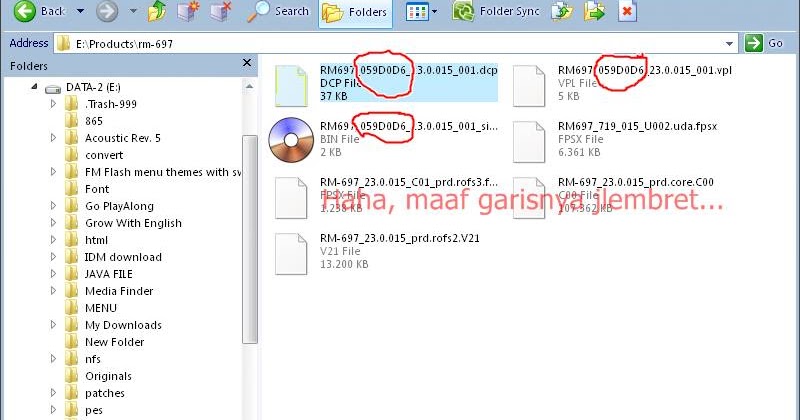Select RM697_719_015_U002.uda.fpsx file name
Image resolution: width=800 pixels, height=420 pixels.
pos(637,126)
